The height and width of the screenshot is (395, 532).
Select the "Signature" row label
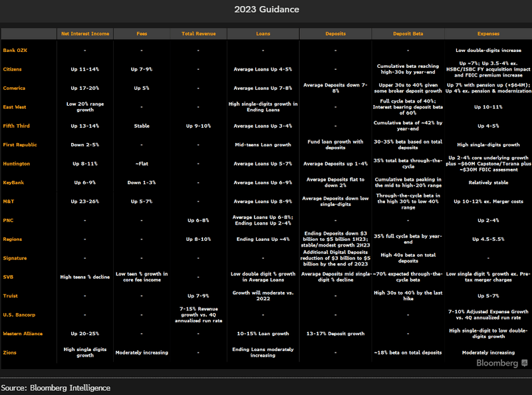pyautogui.click(x=15, y=258)
